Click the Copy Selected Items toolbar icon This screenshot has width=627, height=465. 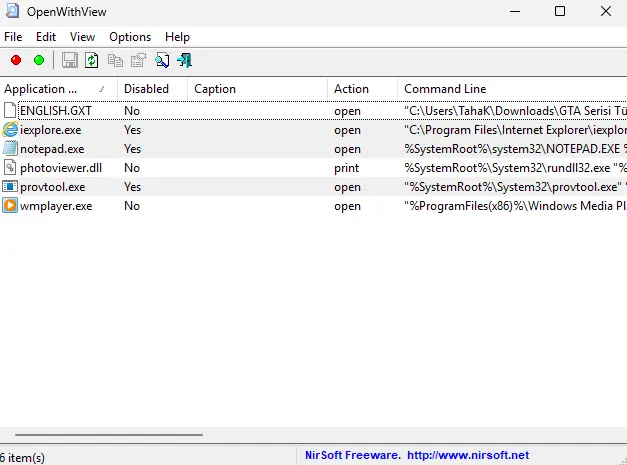click(115, 60)
